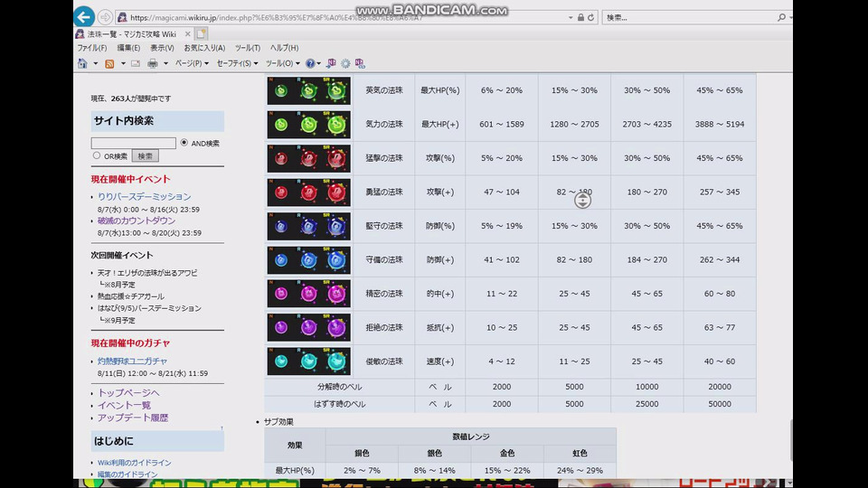
Task: Open the セーフティ(S) dropdown menu
Action: point(237,63)
